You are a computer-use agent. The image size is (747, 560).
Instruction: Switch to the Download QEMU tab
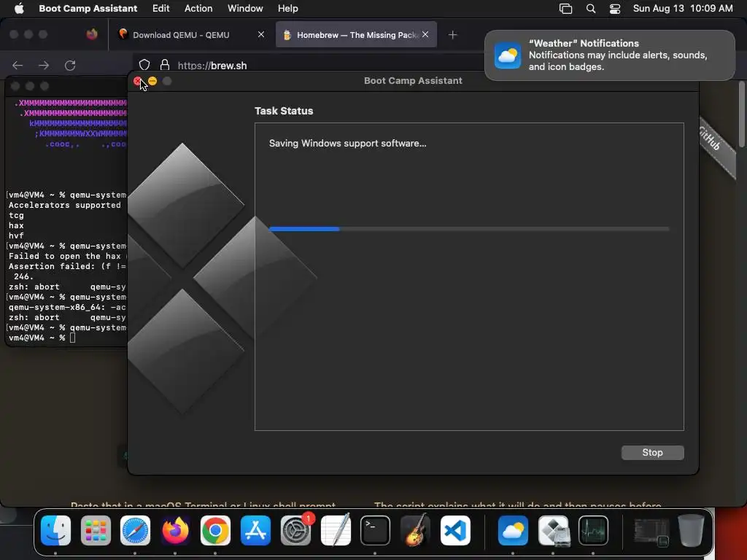point(190,35)
